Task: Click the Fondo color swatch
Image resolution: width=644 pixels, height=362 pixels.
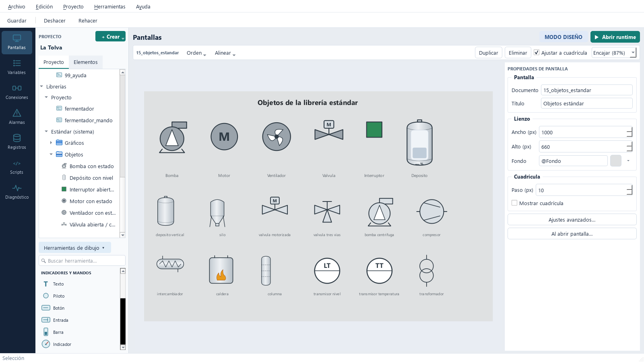Action: [x=616, y=161]
